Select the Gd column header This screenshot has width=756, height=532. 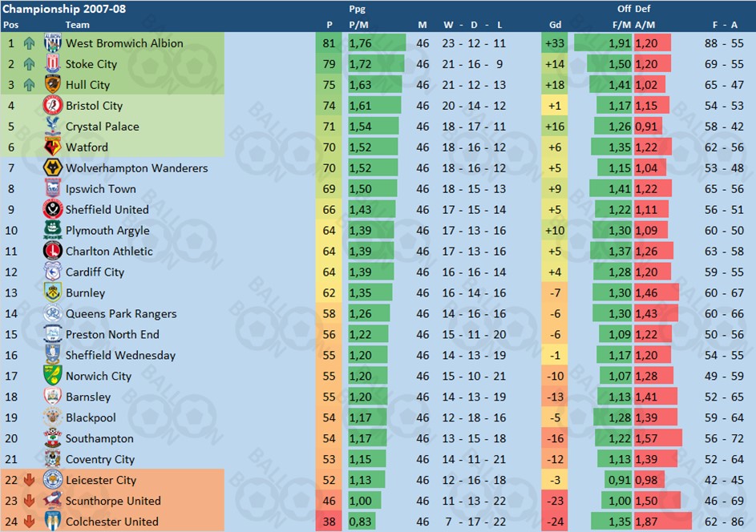(555, 25)
